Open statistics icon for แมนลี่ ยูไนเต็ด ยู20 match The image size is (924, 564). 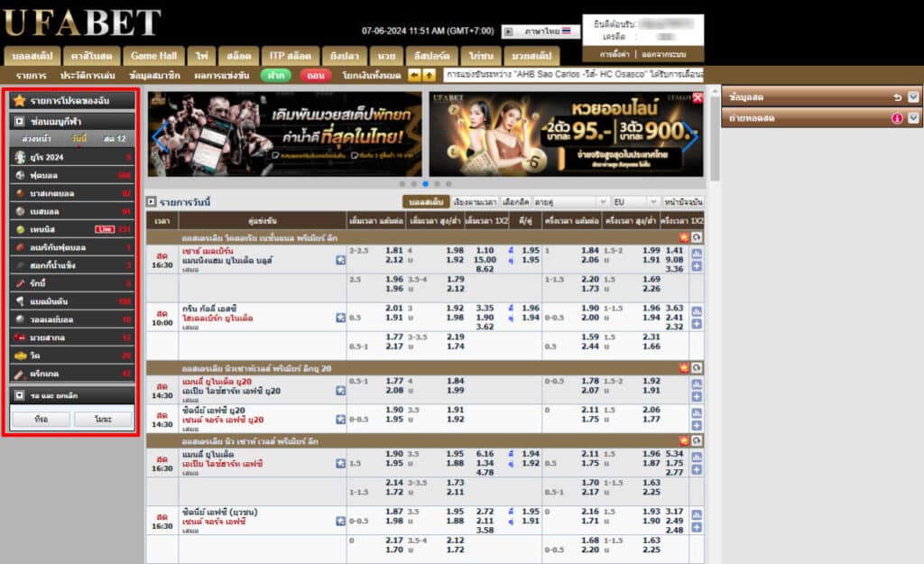point(697,384)
